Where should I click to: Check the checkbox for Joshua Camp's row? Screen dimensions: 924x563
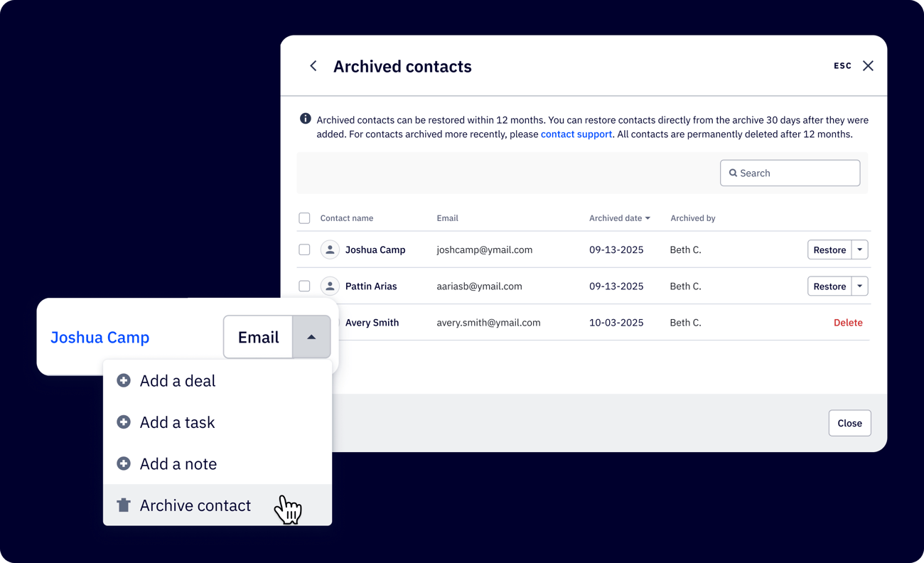tap(304, 250)
